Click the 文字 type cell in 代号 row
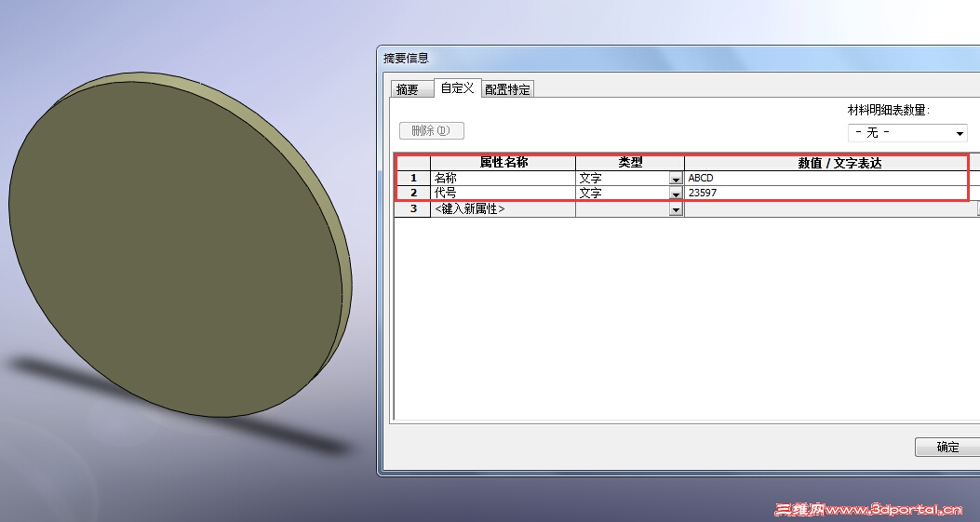This screenshot has width=980, height=522. pos(623,194)
